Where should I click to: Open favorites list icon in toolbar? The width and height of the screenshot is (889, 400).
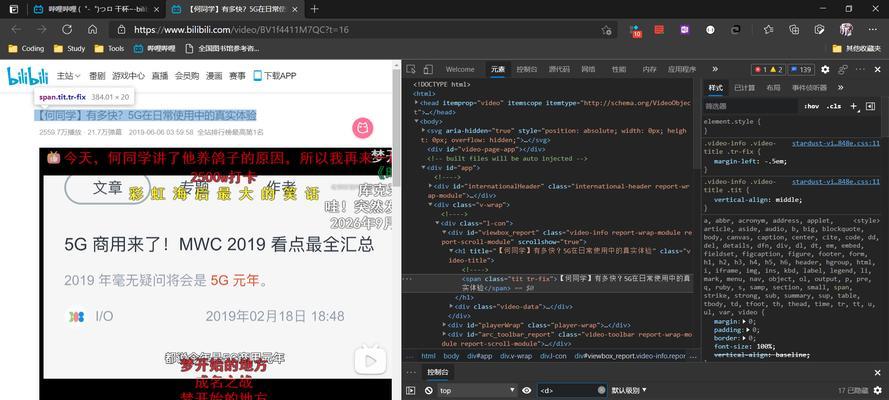768,29
